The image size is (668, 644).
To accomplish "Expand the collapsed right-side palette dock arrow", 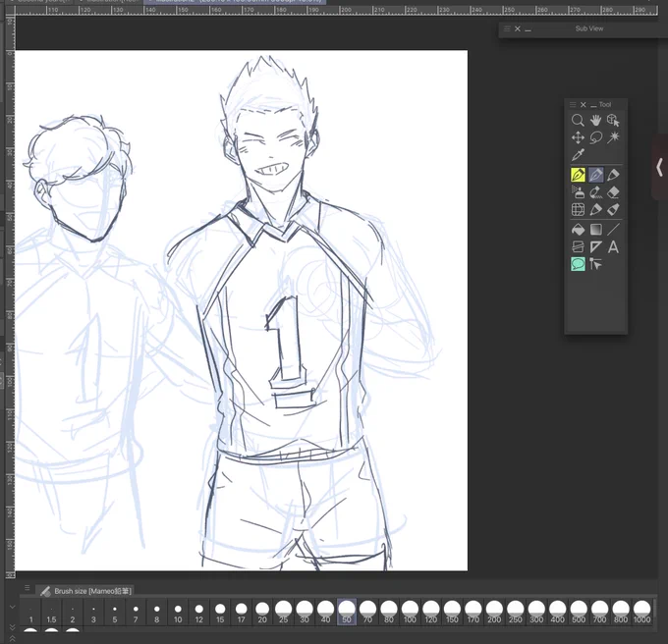I will pos(659,167).
